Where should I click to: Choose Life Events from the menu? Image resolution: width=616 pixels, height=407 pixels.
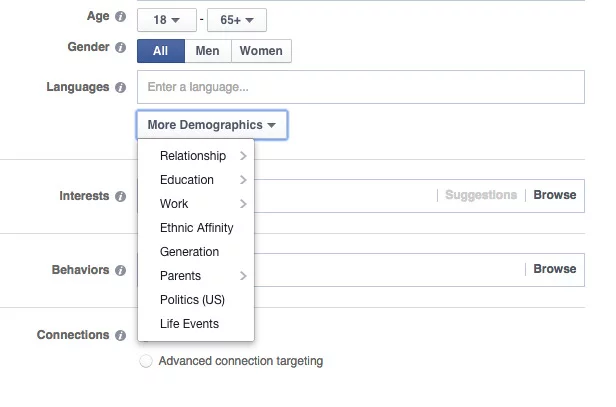pyautogui.click(x=196, y=324)
